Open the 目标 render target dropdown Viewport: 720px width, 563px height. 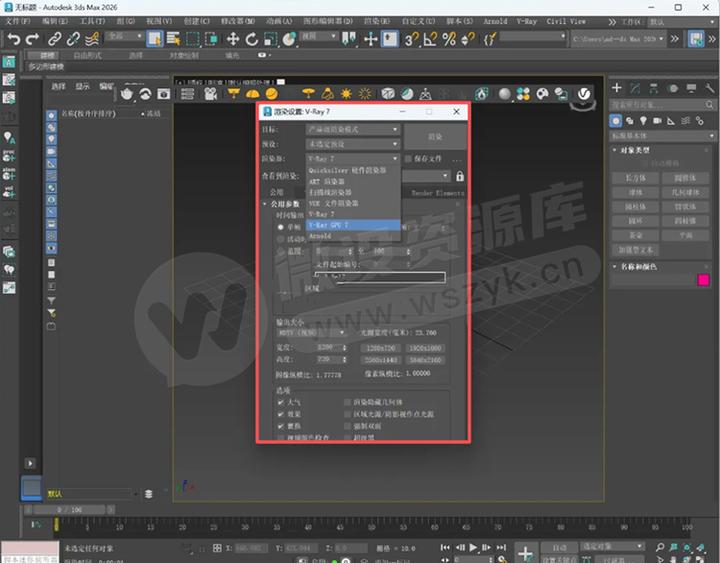[353, 129]
